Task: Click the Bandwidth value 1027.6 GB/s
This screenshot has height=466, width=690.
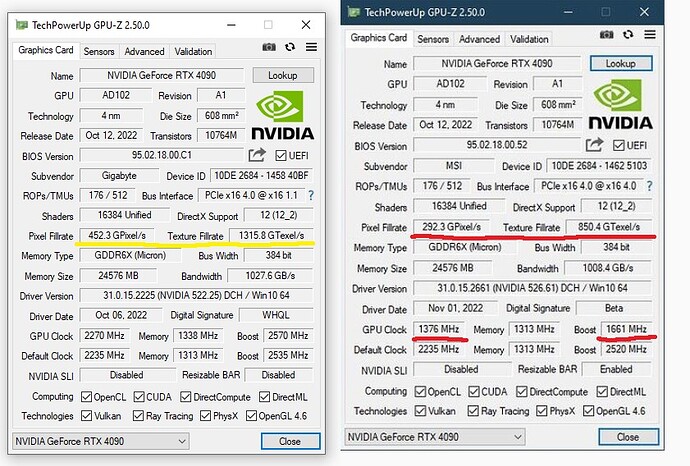Action: point(270,275)
